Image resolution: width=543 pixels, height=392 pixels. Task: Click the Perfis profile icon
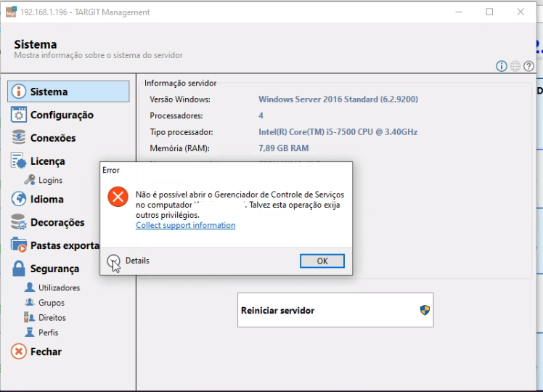(x=30, y=332)
